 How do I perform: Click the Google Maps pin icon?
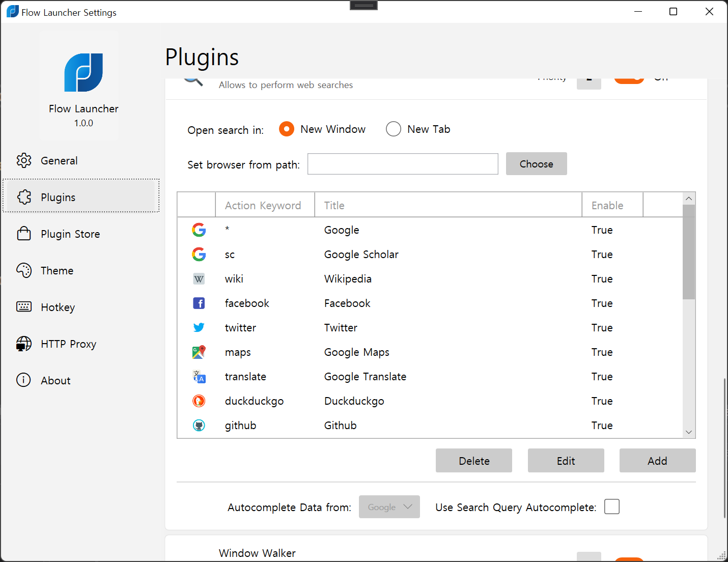pyautogui.click(x=199, y=352)
